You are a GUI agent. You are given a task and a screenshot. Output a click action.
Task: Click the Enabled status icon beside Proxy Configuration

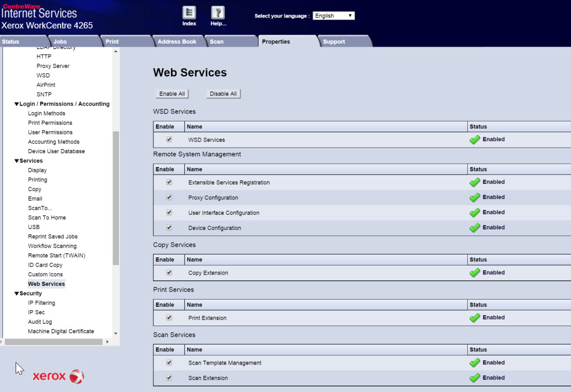click(474, 197)
